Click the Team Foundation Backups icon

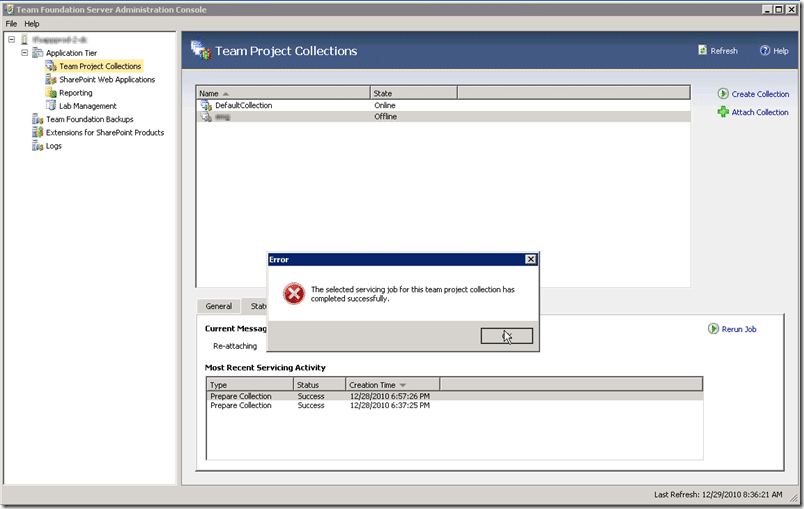(x=37, y=119)
